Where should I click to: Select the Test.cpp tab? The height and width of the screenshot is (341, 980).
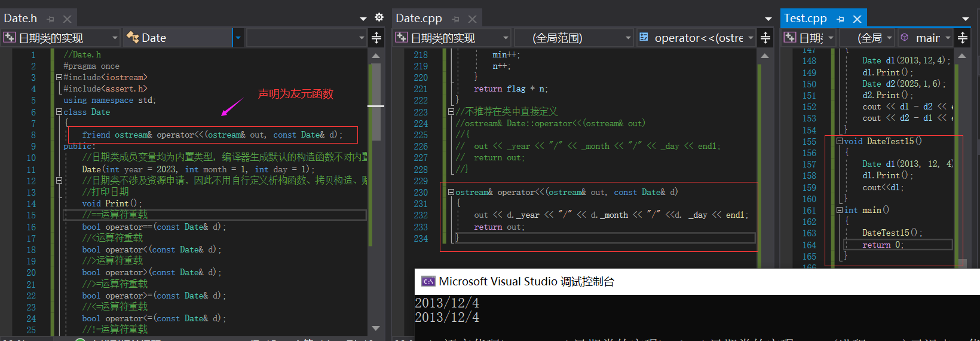coord(806,19)
